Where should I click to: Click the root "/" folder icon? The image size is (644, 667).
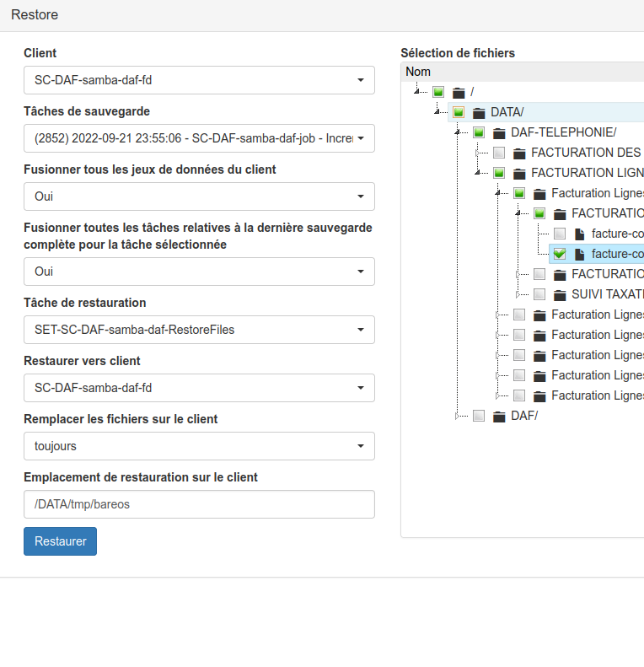(459, 92)
